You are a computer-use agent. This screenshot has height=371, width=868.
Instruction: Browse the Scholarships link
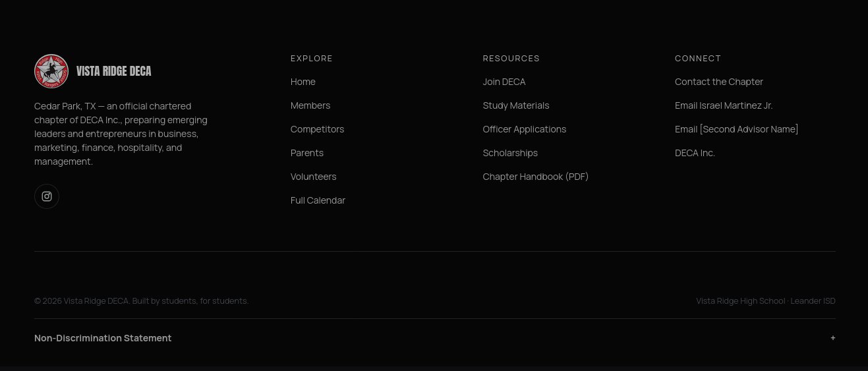pos(510,153)
